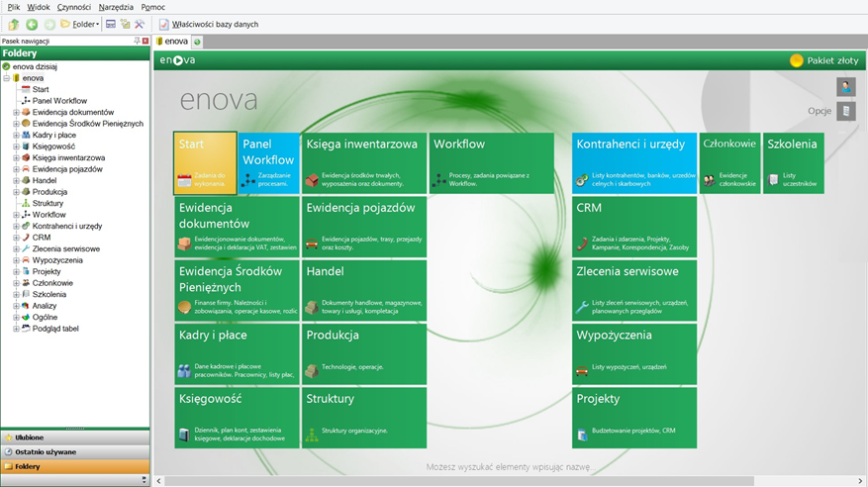This screenshot has height=487, width=868.
Task: Click the user profile icon top right
Action: (846, 87)
